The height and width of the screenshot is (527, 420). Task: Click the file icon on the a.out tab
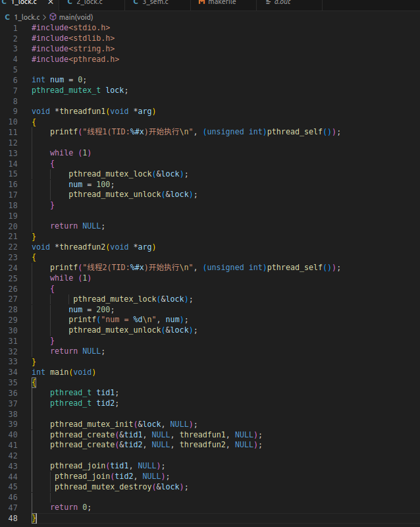pyautogui.click(x=268, y=2)
